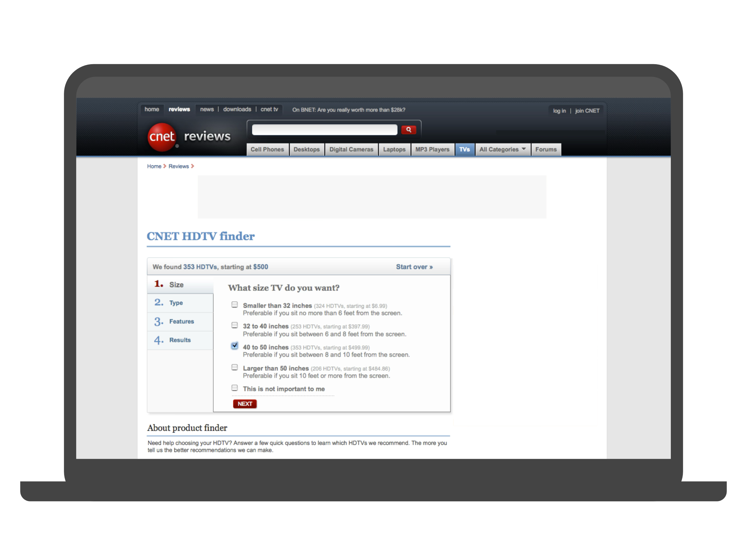747x560 pixels.
Task: Click the BNET $28k promo headline
Action: coord(348,110)
